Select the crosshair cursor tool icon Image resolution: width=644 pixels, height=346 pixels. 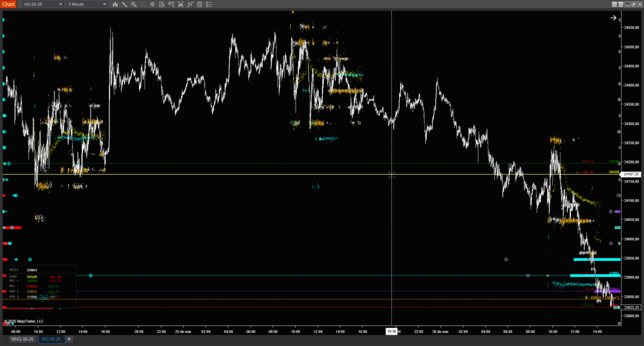tap(152, 4)
